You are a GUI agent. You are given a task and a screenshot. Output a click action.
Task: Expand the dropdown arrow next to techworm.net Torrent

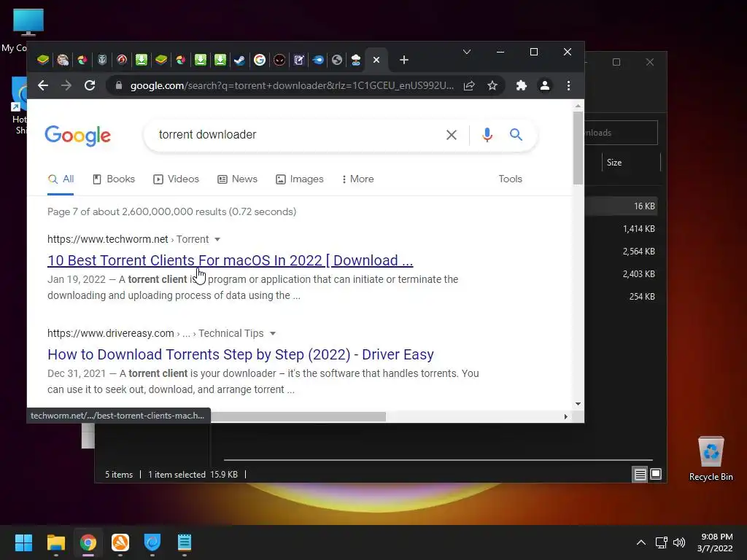click(217, 239)
